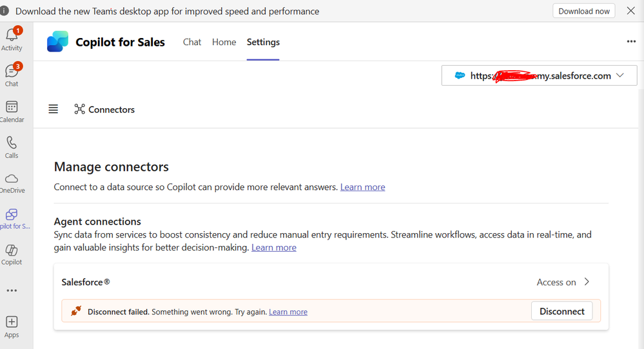Toggle the hamburger navigation menu
This screenshot has width=644, height=349.
pyautogui.click(x=54, y=109)
